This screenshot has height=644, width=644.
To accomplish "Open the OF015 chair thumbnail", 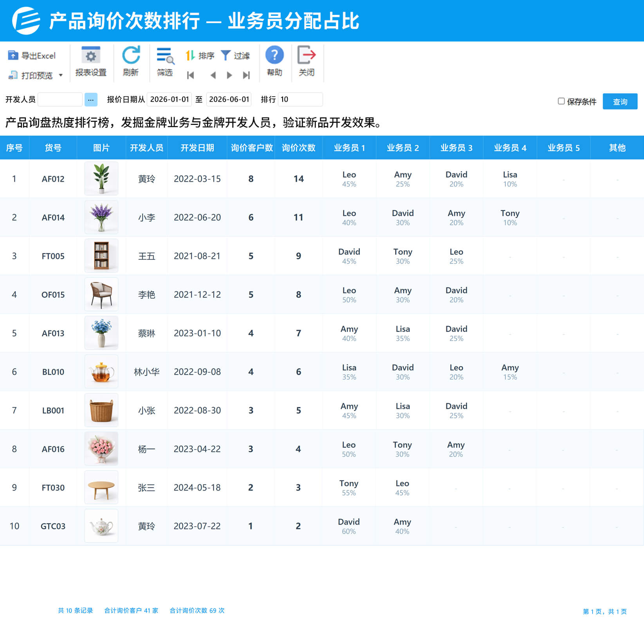I will tap(101, 294).
